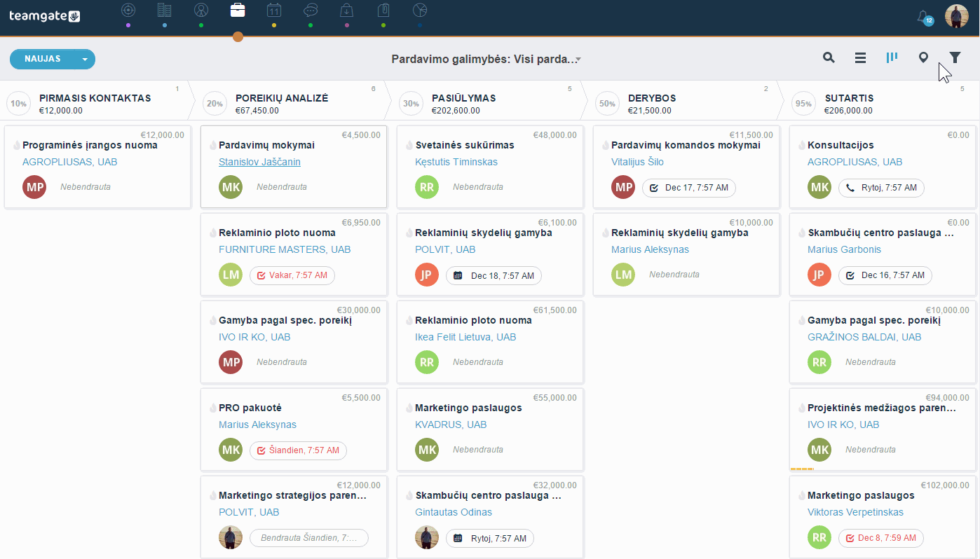Click Šiandien, 7:57 AM task pill

pos(298,450)
